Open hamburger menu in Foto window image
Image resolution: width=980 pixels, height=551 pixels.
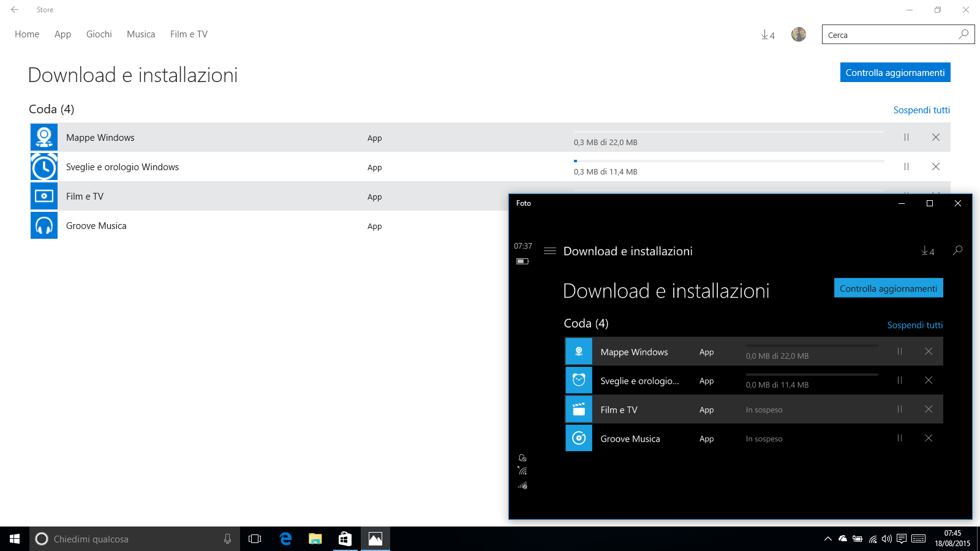(x=550, y=251)
